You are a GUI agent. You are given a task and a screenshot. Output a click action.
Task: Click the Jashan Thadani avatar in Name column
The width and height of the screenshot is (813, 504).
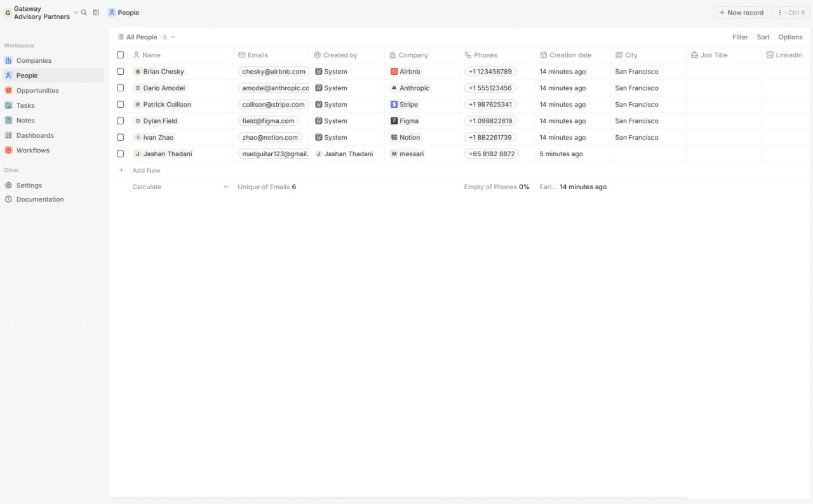[x=138, y=154]
